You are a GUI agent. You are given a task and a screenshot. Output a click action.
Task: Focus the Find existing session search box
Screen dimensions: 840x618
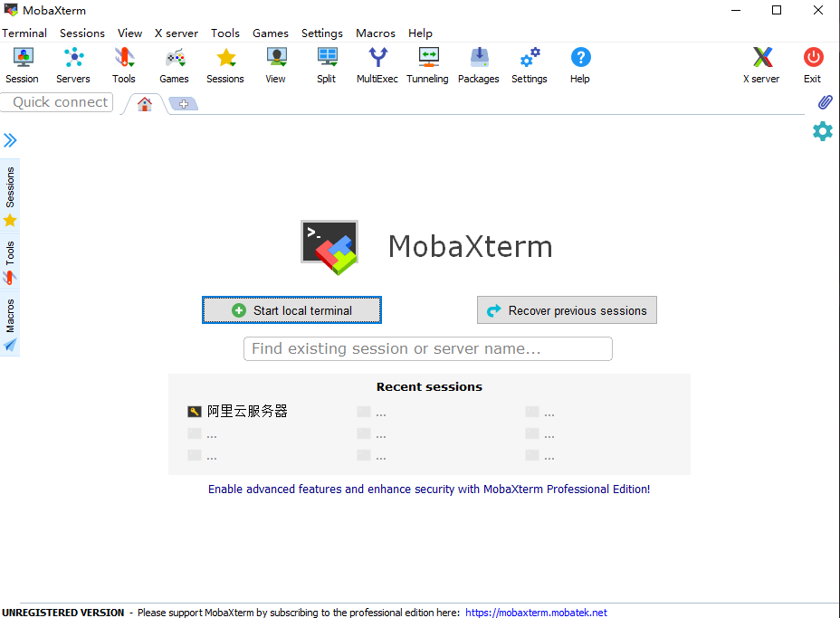[x=427, y=348]
